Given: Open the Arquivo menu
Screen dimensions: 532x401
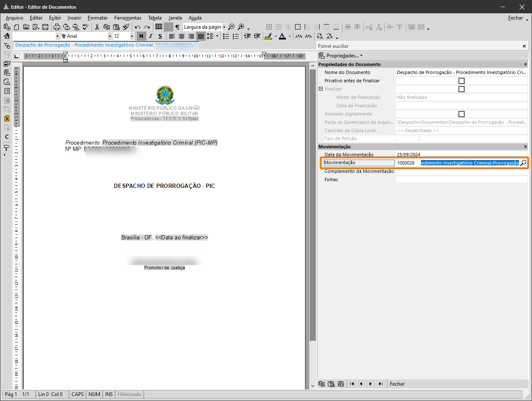Looking at the screenshot, I should tap(15, 18).
